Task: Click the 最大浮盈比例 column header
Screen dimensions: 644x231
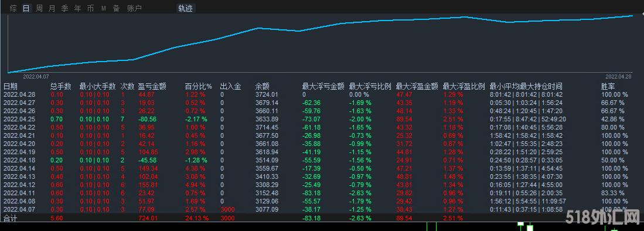Action: click(x=464, y=86)
